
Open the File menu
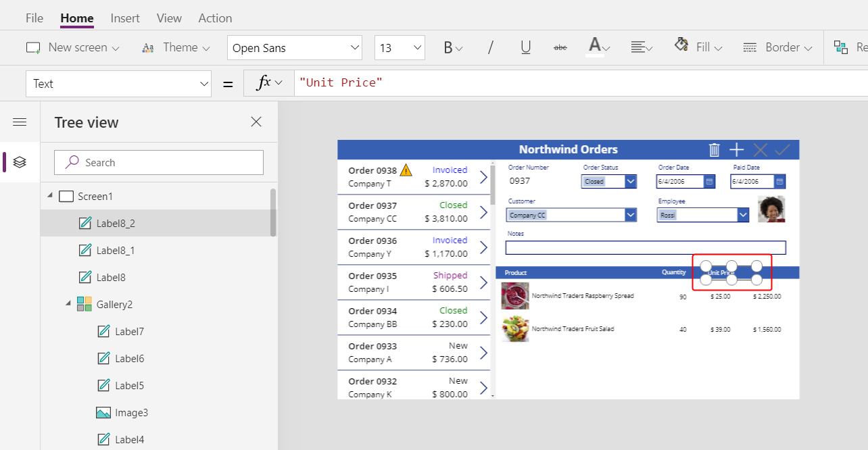34,18
